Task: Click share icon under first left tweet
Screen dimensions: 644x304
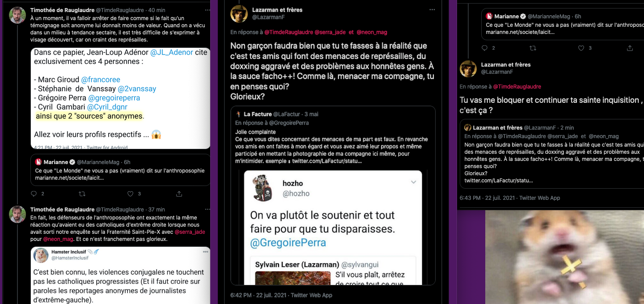Action: (179, 194)
